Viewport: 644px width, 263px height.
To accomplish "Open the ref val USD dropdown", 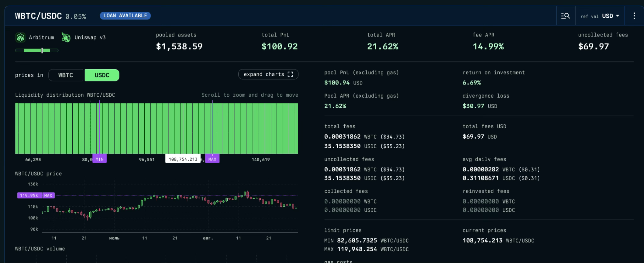I will tap(600, 16).
